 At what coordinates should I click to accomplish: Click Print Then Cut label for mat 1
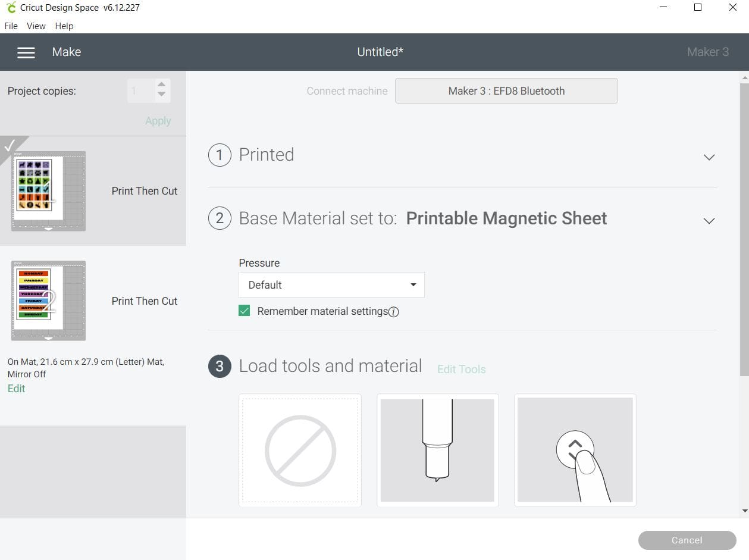click(145, 191)
